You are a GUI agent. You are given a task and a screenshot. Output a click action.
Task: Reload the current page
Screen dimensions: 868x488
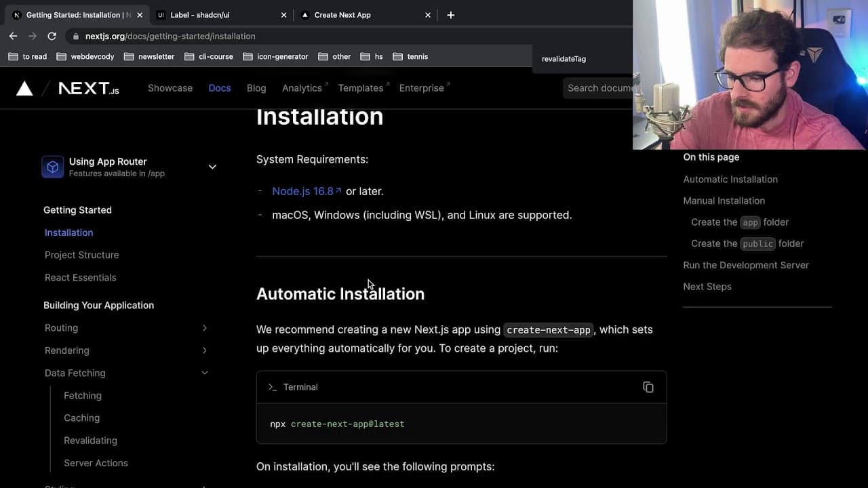point(52,36)
